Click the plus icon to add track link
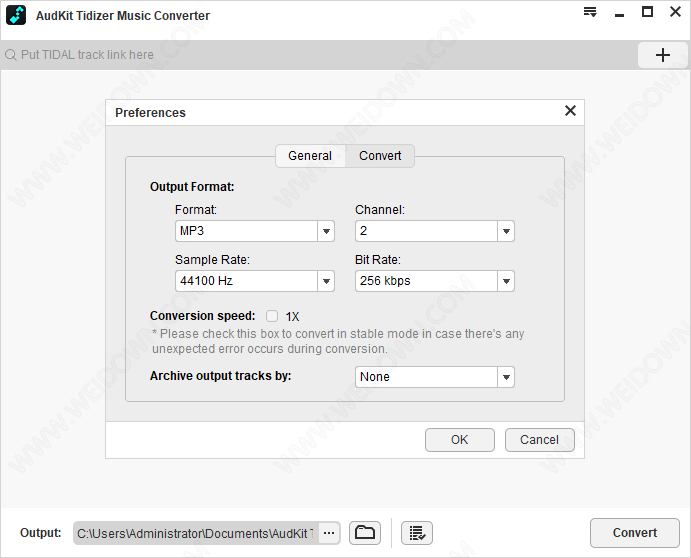691x558 pixels. pyautogui.click(x=662, y=55)
